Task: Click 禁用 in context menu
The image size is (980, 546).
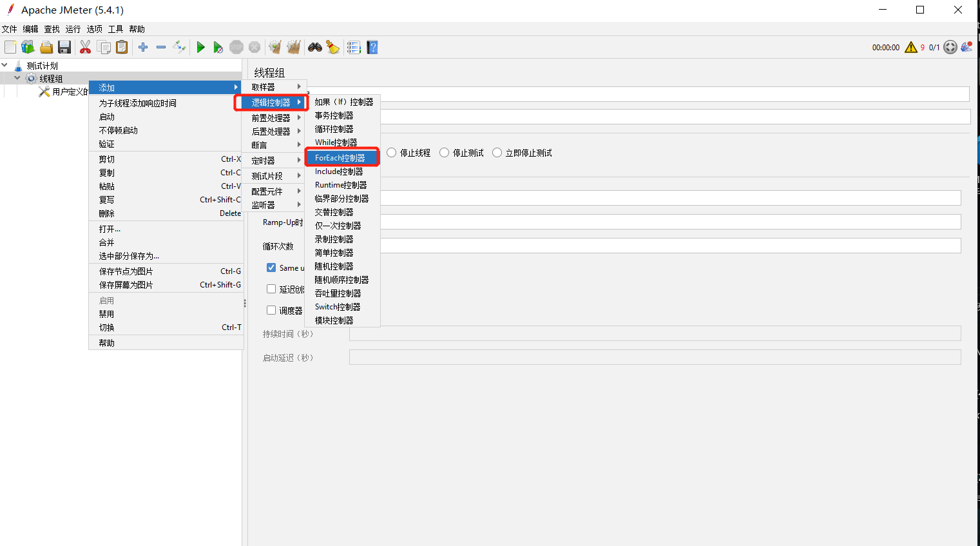Action: (x=166, y=314)
